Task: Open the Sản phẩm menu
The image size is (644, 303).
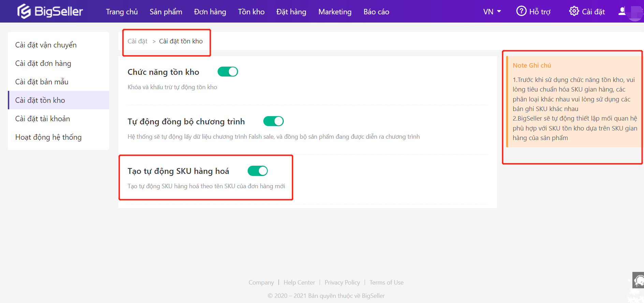Action: (x=166, y=12)
